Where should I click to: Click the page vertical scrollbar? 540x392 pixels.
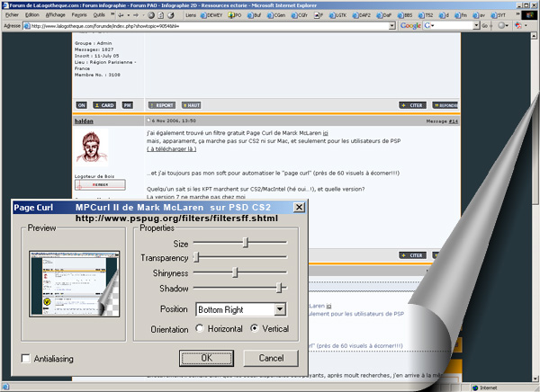click(534, 207)
